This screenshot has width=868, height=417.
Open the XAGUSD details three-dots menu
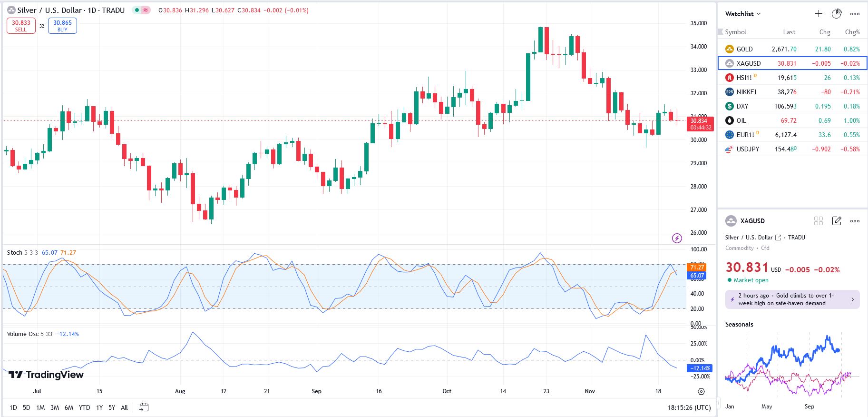coord(855,221)
